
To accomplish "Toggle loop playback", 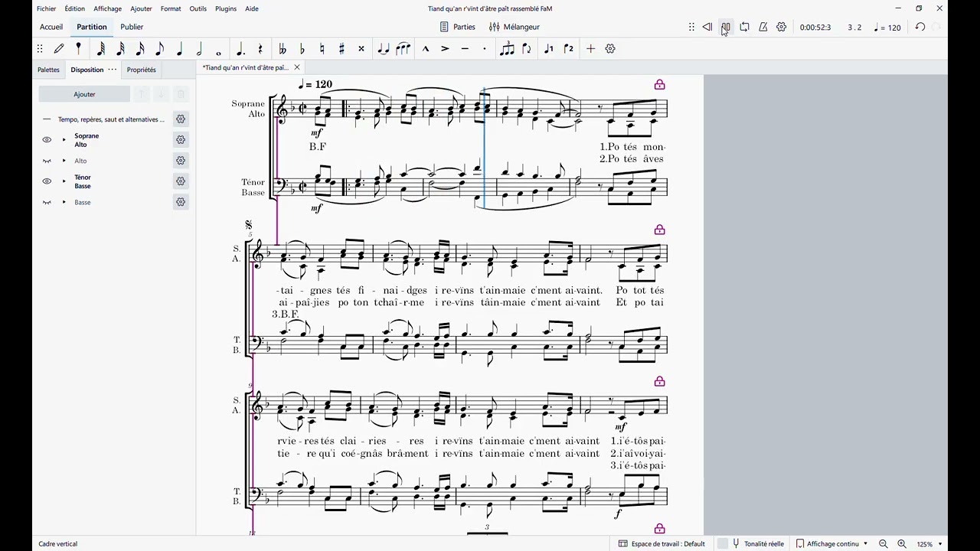I will [x=744, y=27].
